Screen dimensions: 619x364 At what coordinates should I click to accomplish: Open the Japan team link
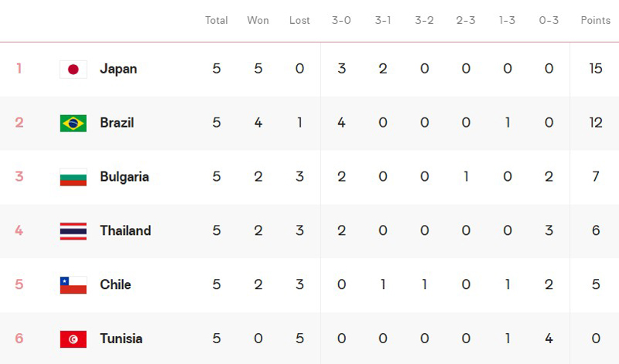point(118,69)
